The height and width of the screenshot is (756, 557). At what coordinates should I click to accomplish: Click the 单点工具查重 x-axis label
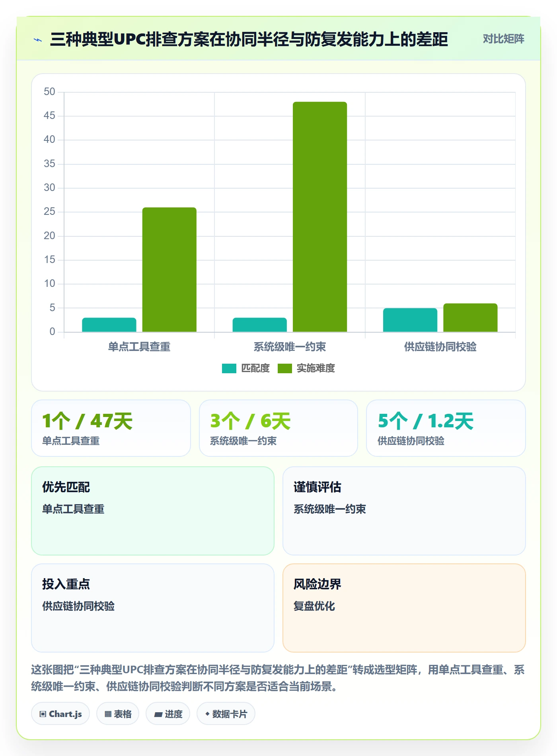pos(139,347)
